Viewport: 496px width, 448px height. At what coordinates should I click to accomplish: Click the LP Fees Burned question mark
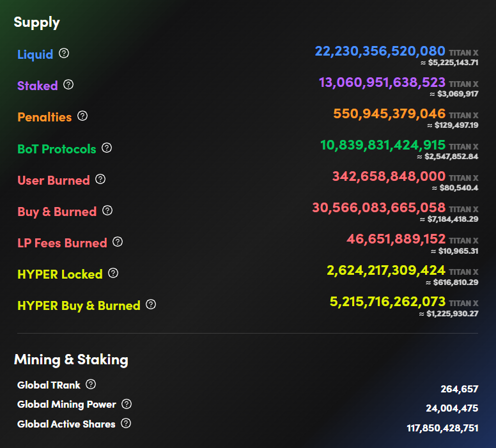[x=118, y=242]
